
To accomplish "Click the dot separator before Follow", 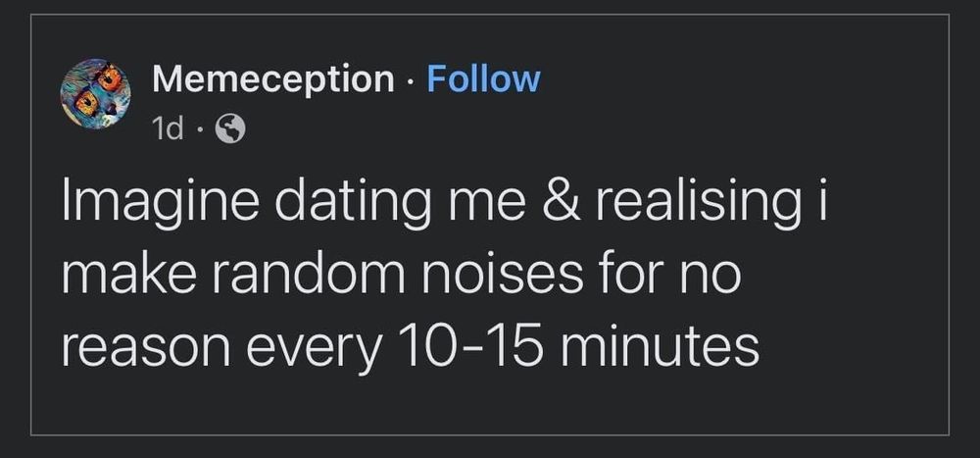I will (x=411, y=82).
